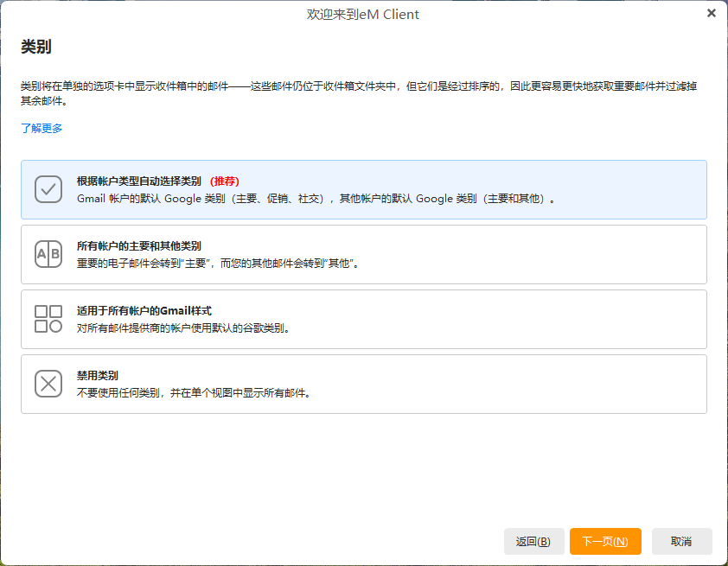Click the Gmail style squares-and-circle icon

(48, 319)
